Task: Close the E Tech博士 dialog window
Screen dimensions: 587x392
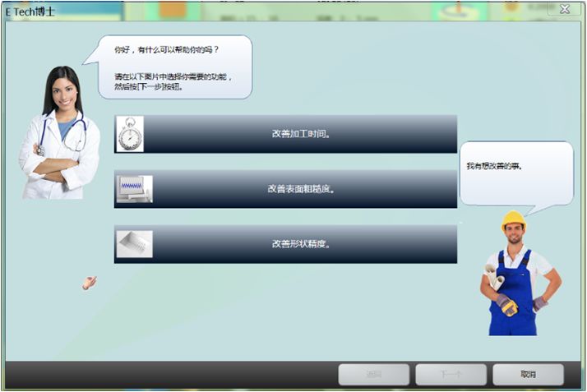Action: 565,9
